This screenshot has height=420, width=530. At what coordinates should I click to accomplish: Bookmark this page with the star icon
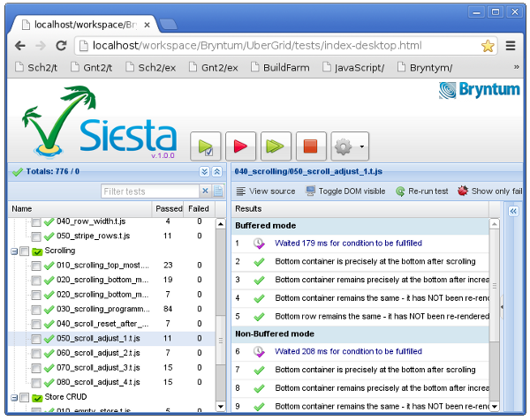pos(487,45)
